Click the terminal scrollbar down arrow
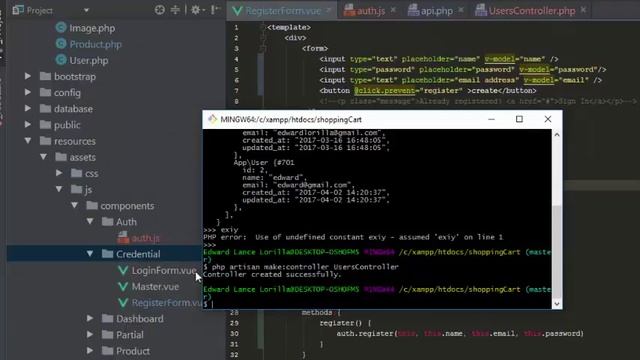Screen dimensions: 640x360 click(x=557, y=304)
